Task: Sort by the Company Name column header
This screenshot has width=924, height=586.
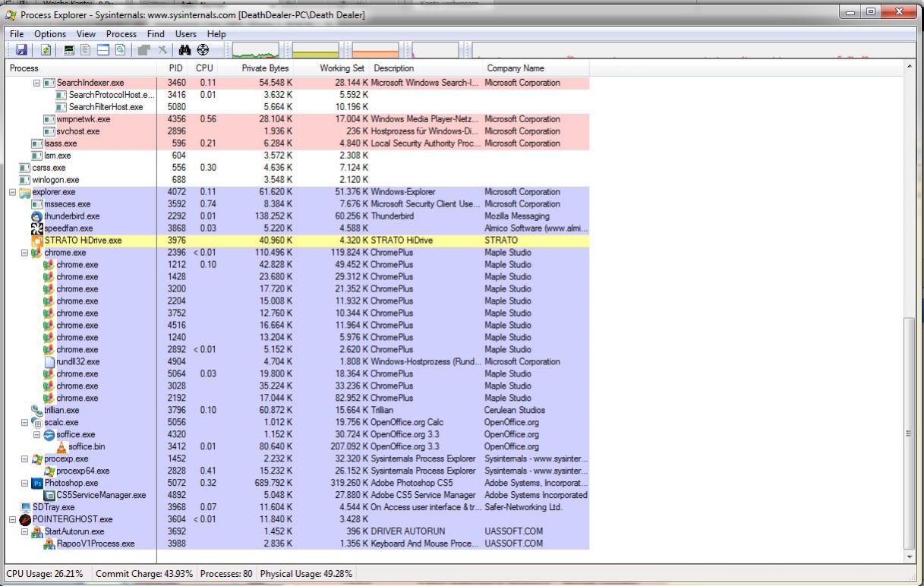Action: click(x=536, y=68)
